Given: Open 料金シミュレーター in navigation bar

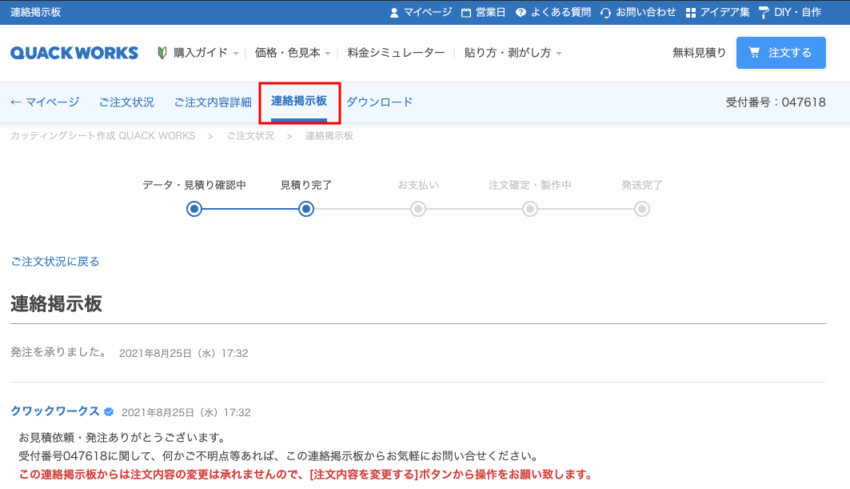Looking at the screenshot, I should (395, 53).
